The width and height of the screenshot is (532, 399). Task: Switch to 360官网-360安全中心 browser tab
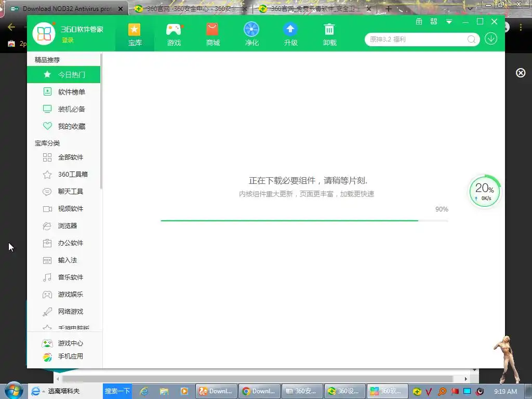pos(191,8)
